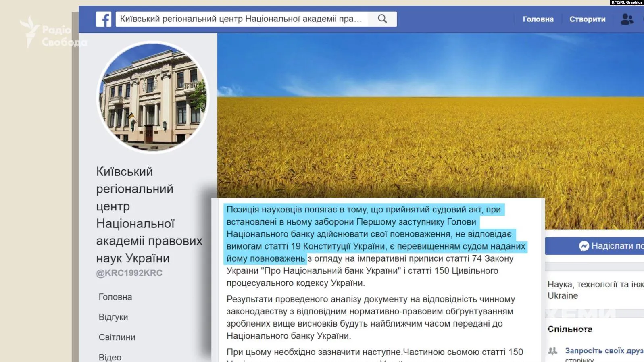Click the search magnifier icon
Screen dimensions: 644x362
click(x=382, y=19)
